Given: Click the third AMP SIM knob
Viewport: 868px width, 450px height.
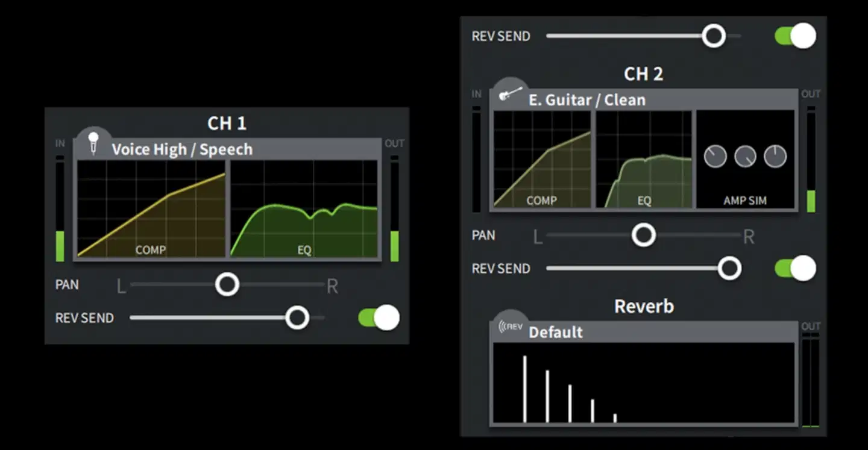Looking at the screenshot, I should coord(775,157).
